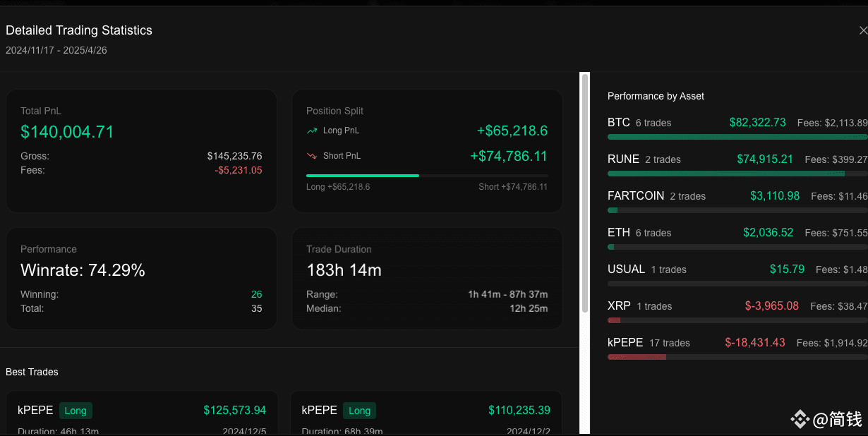
Task: Click BTC profit $82,322.73
Action: (x=757, y=122)
